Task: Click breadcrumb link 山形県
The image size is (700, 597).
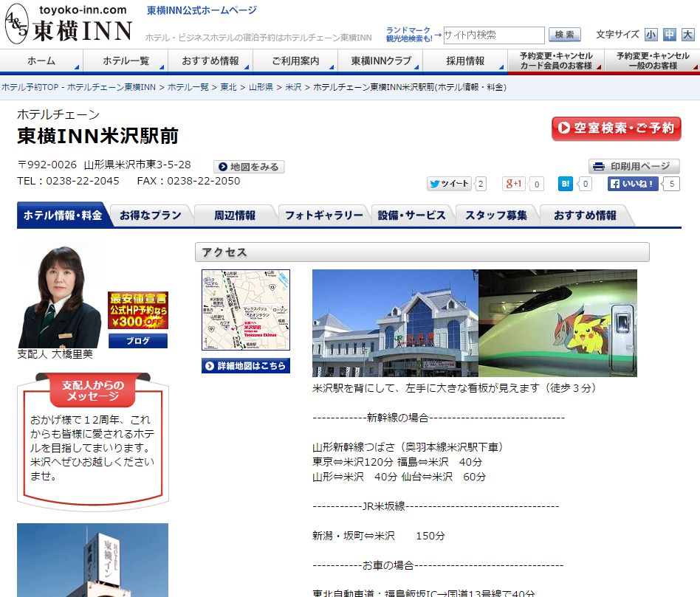Action: 261,87
